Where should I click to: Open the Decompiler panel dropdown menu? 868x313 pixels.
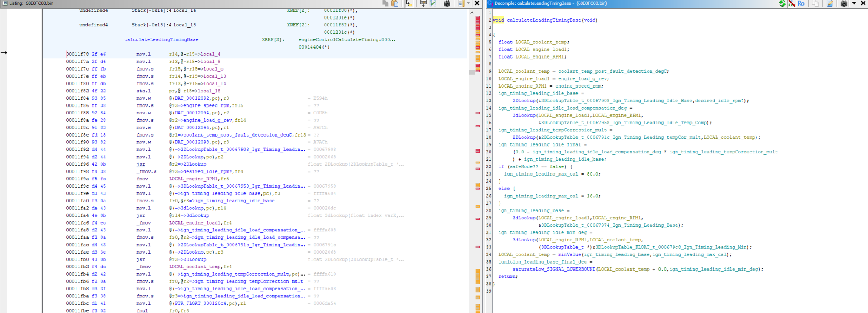[x=854, y=3]
